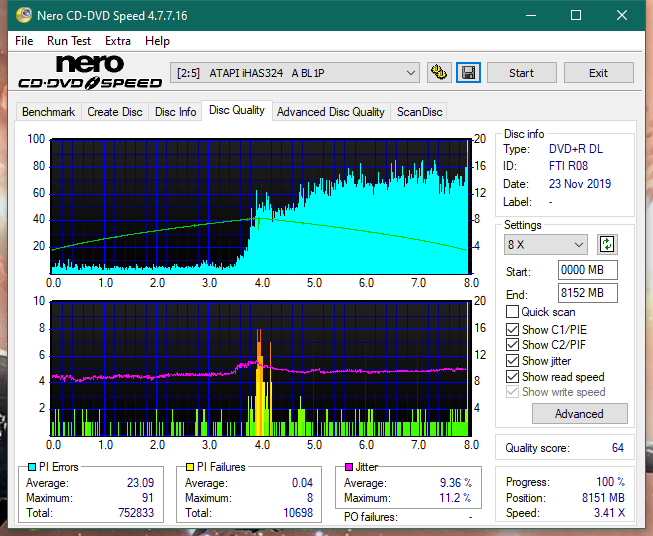Uncheck Show C1/PIE option
The image size is (653, 536).
pos(512,329)
